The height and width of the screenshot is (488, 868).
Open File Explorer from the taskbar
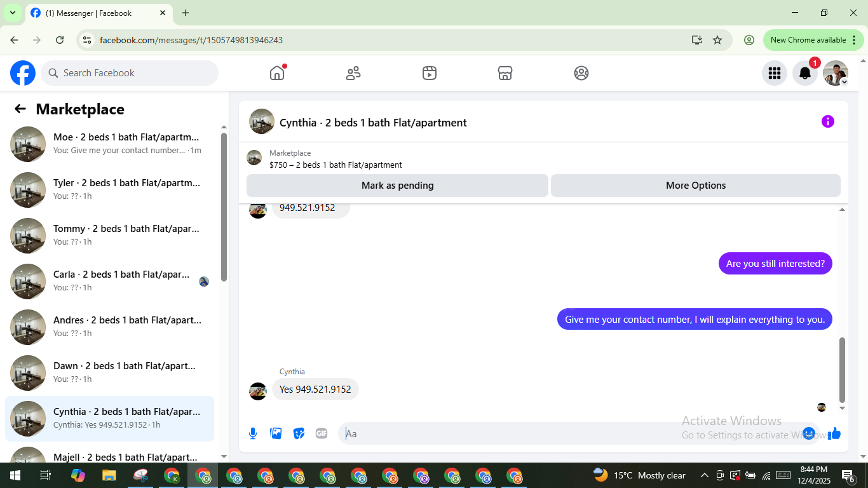point(109,475)
